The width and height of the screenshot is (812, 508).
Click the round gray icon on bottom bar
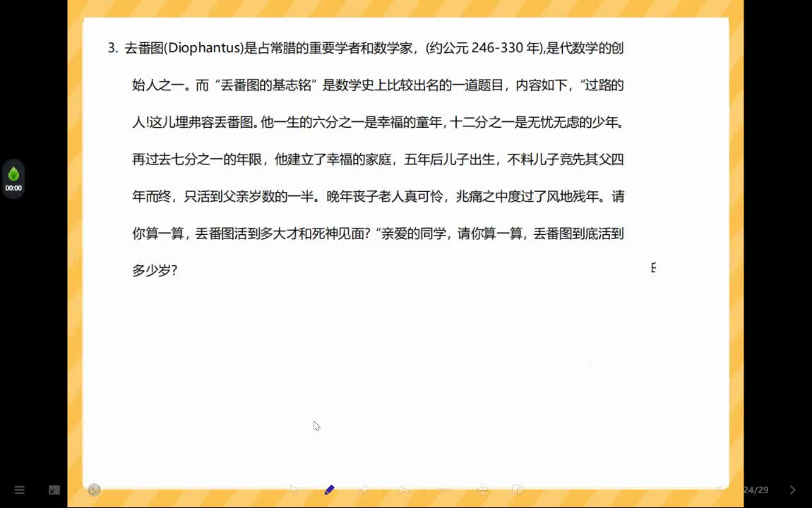[x=94, y=490]
